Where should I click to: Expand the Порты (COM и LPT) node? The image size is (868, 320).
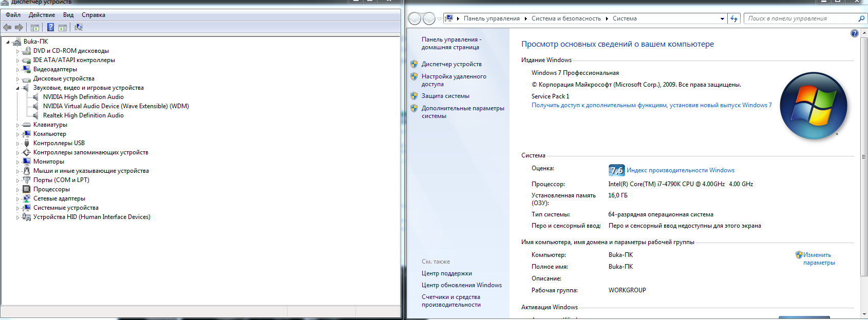(17, 181)
